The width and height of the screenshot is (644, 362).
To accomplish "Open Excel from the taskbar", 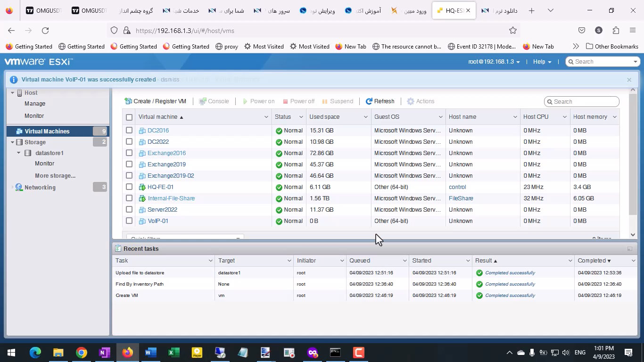I will 174,353.
